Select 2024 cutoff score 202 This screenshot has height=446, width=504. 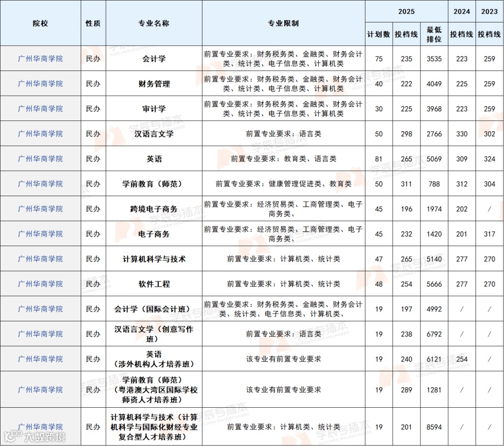coord(462,209)
